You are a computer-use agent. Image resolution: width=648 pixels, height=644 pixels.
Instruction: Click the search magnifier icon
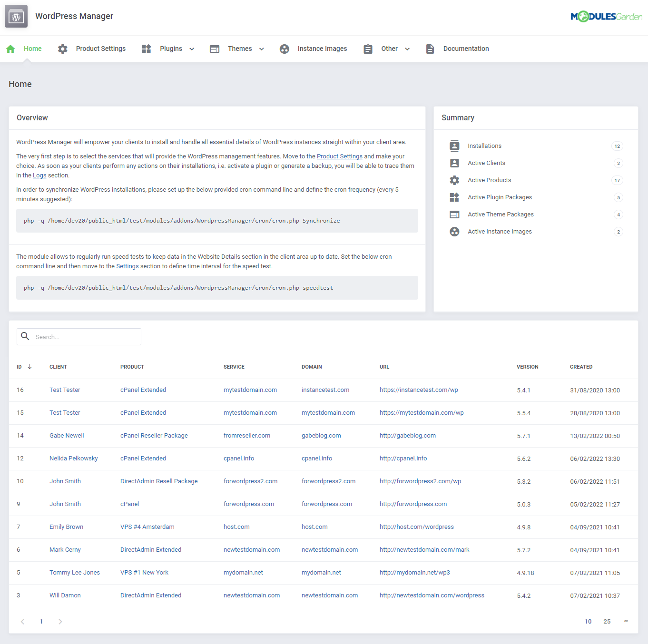click(x=25, y=336)
